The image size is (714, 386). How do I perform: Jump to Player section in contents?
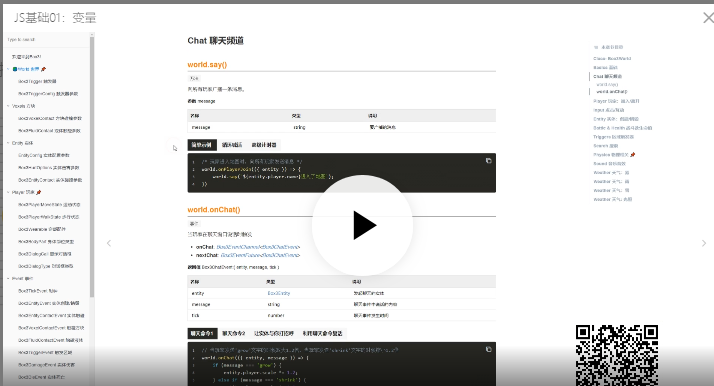point(616,101)
